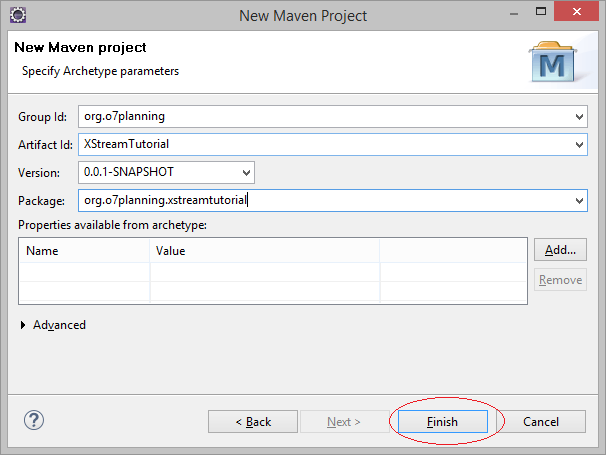The image size is (606, 455).
Task: Go to previous page with Back
Action: coord(253,421)
